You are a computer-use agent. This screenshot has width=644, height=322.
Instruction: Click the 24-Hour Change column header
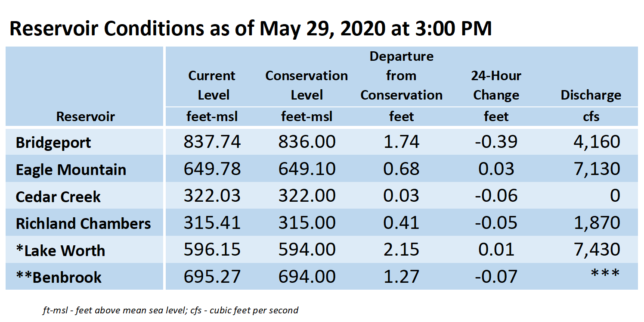pos(496,85)
